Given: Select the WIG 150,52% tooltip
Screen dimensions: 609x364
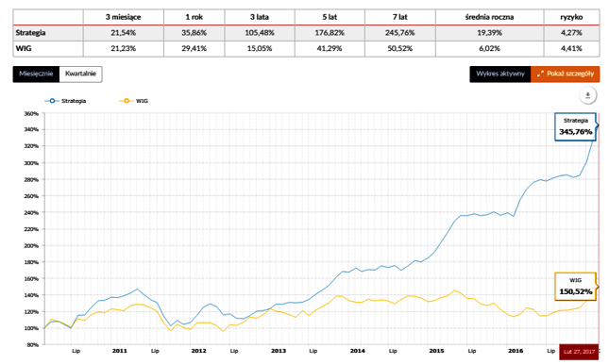Looking at the screenshot, I should point(576,287).
